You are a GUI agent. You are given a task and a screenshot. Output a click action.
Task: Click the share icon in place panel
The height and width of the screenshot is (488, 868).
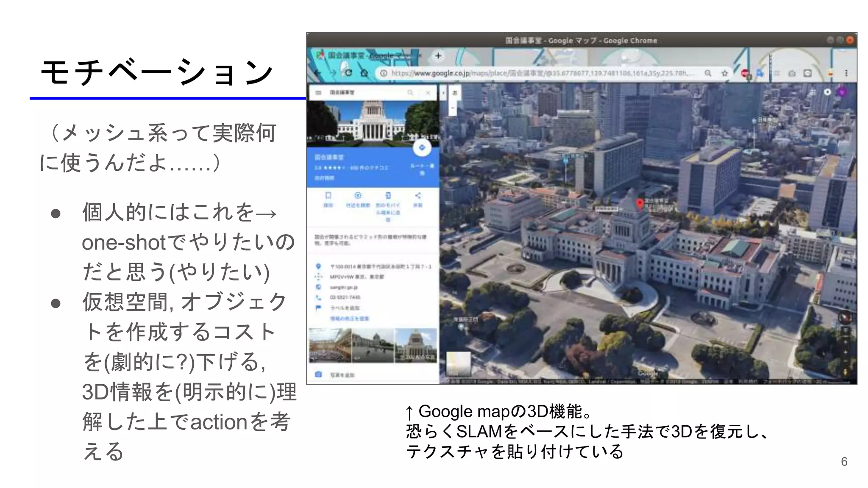coord(418,196)
